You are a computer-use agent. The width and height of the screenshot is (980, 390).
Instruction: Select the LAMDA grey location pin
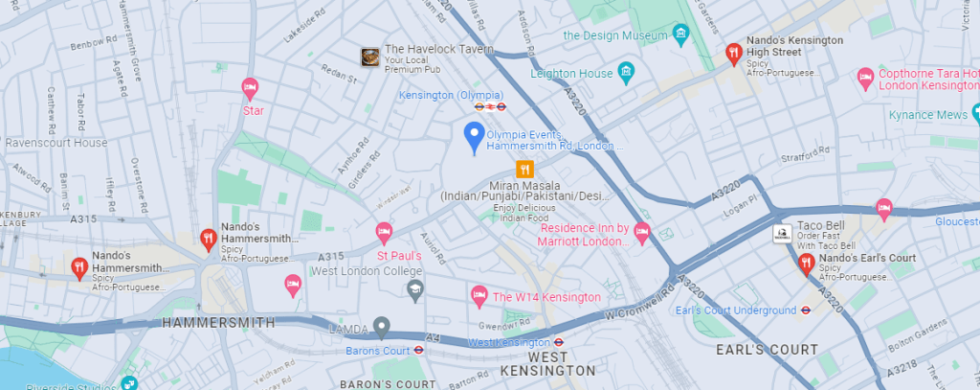[381, 328]
